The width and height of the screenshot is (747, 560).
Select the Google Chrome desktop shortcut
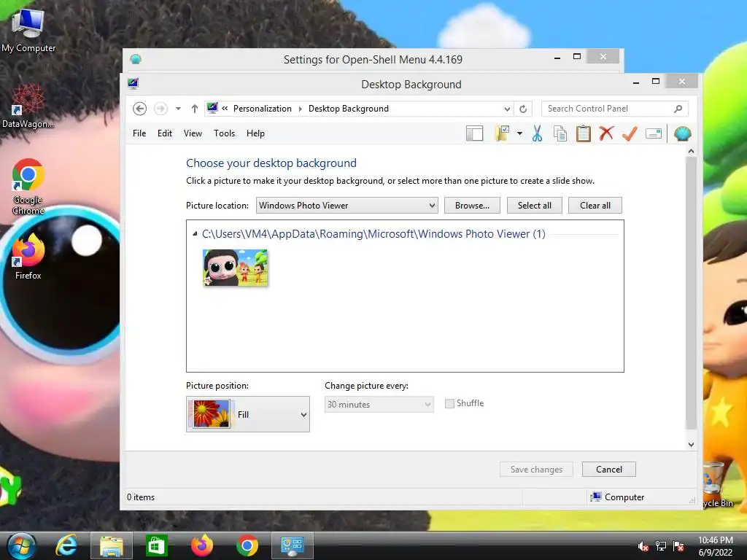point(28,186)
